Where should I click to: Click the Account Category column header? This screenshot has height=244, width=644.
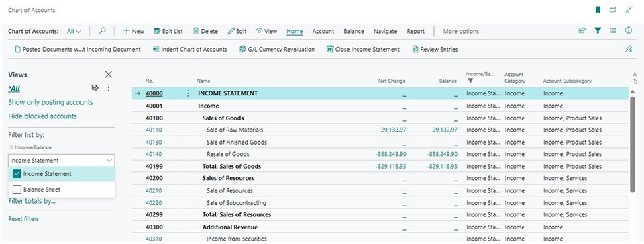pos(515,78)
